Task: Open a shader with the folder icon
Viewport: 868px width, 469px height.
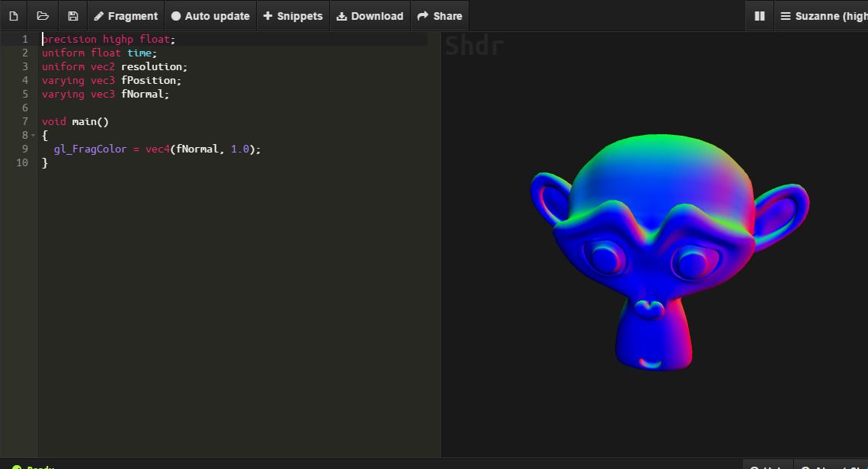Action: [43, 16]
